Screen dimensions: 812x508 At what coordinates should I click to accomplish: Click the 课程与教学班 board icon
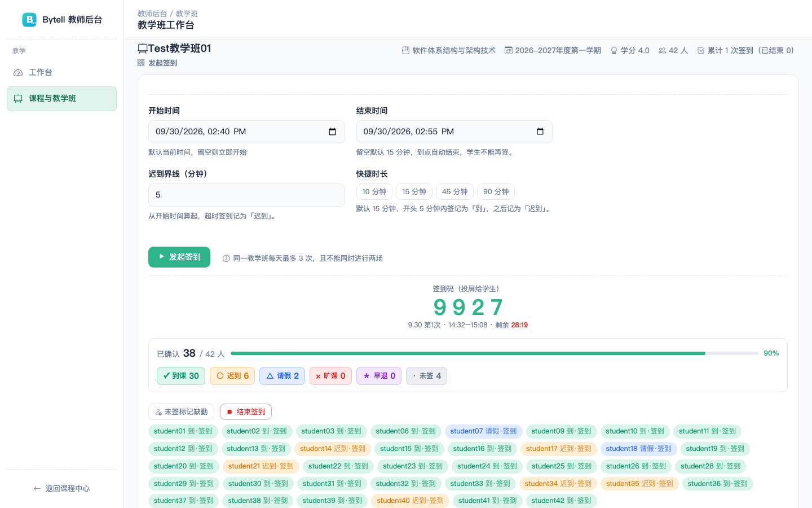point(18,99)
